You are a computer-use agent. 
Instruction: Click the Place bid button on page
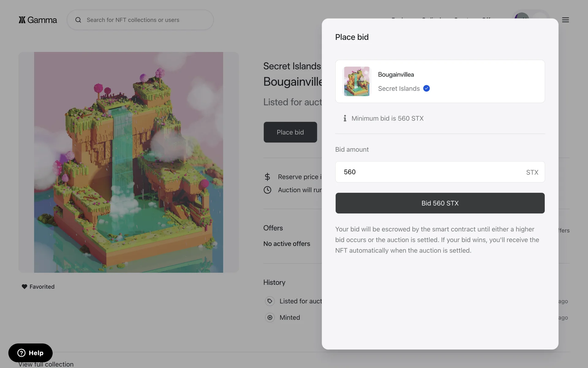(x=290, y=132)
